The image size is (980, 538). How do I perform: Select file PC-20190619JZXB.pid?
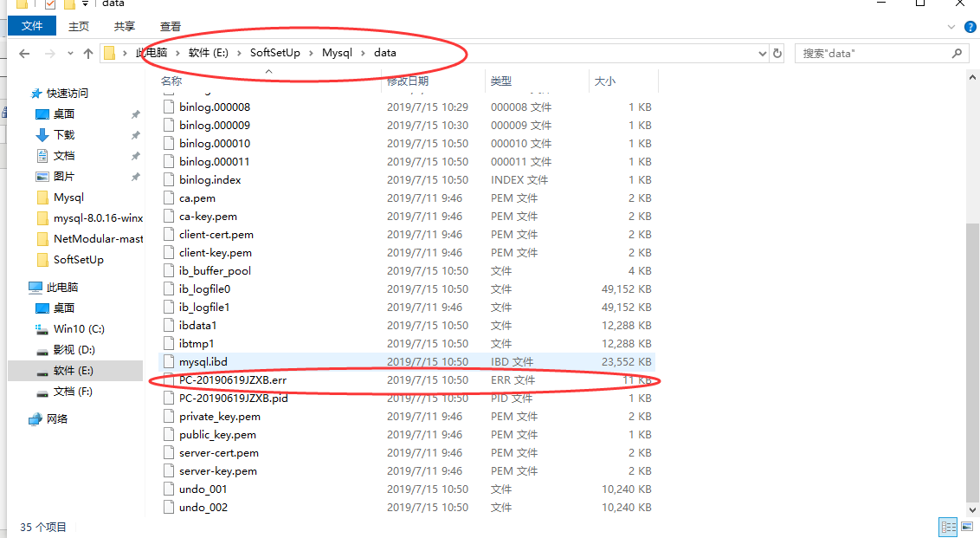click(x=233, y=398)
